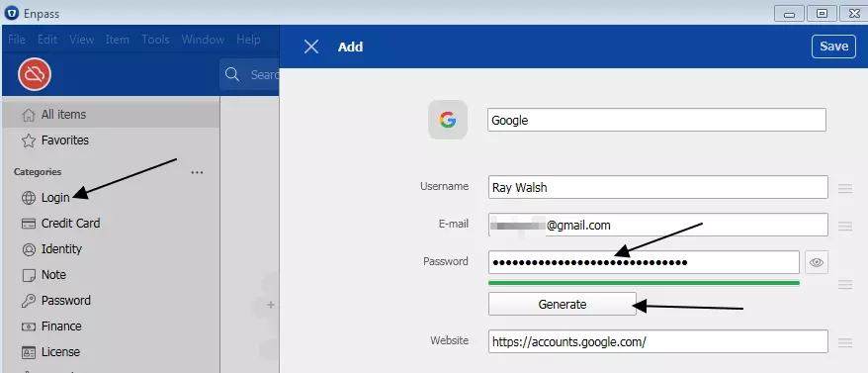Click the Enpass app icon in title bar

click(11, 13)
